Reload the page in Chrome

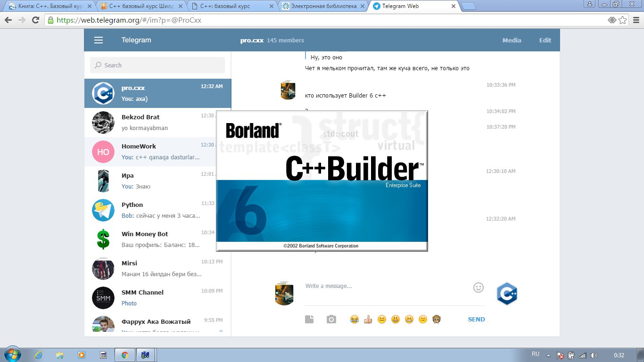pyautogui.click(x=35, y=20)
